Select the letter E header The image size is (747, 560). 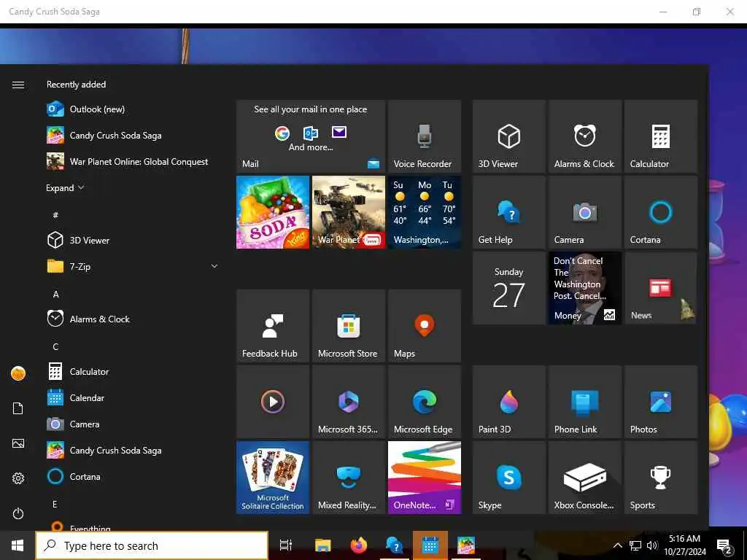point(55,504)
